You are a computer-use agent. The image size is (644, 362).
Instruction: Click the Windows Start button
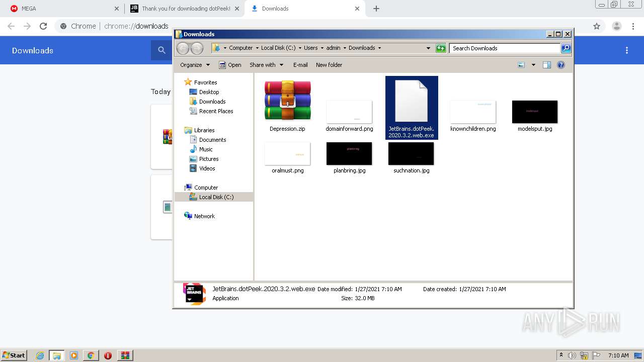14,355
